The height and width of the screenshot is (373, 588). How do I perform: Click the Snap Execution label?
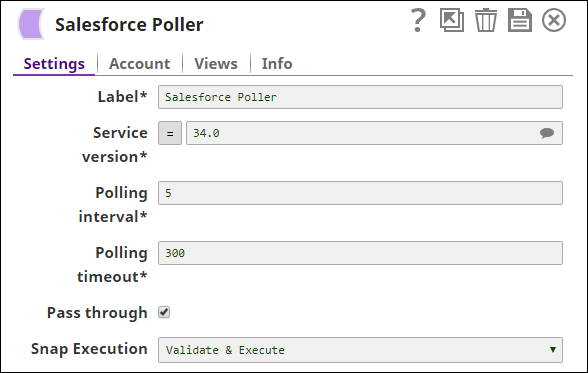click(x=89, y=349)
